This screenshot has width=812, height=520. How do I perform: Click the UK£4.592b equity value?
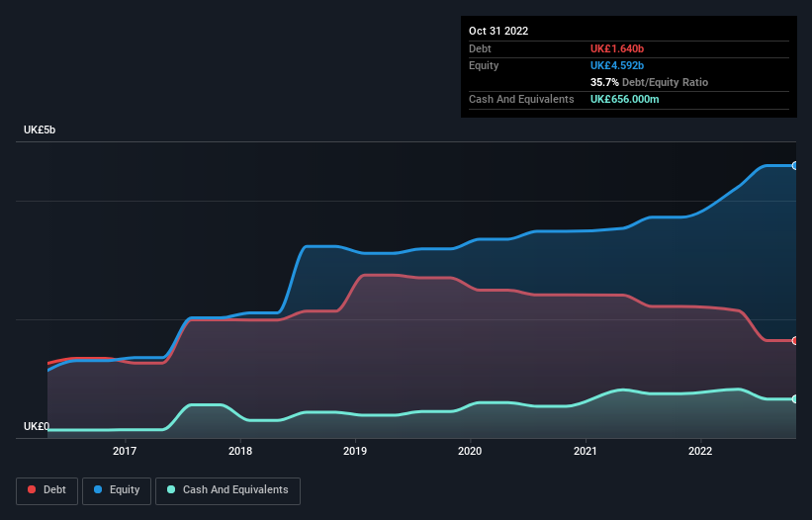pos(617,65)
